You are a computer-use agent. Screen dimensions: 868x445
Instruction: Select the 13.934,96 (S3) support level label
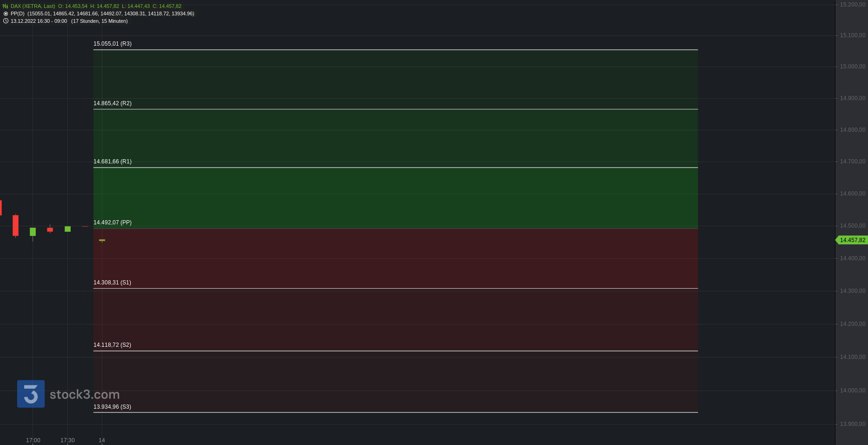112,407
